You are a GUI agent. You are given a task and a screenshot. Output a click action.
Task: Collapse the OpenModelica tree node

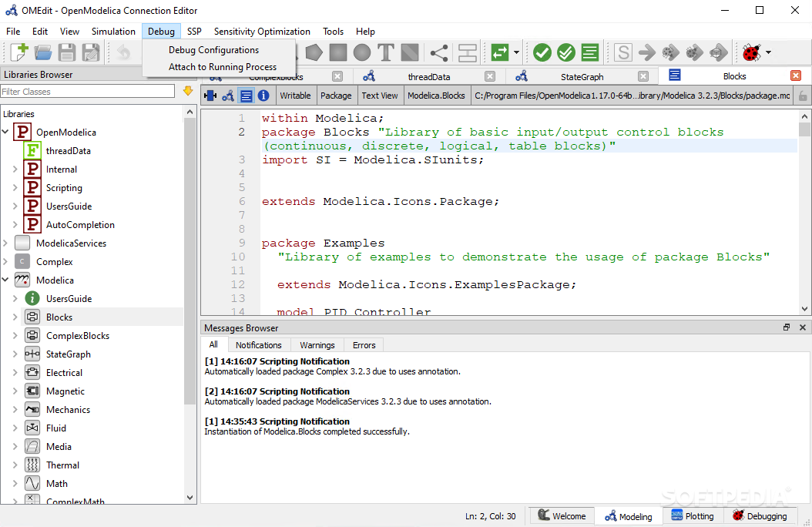pos(5,132)
